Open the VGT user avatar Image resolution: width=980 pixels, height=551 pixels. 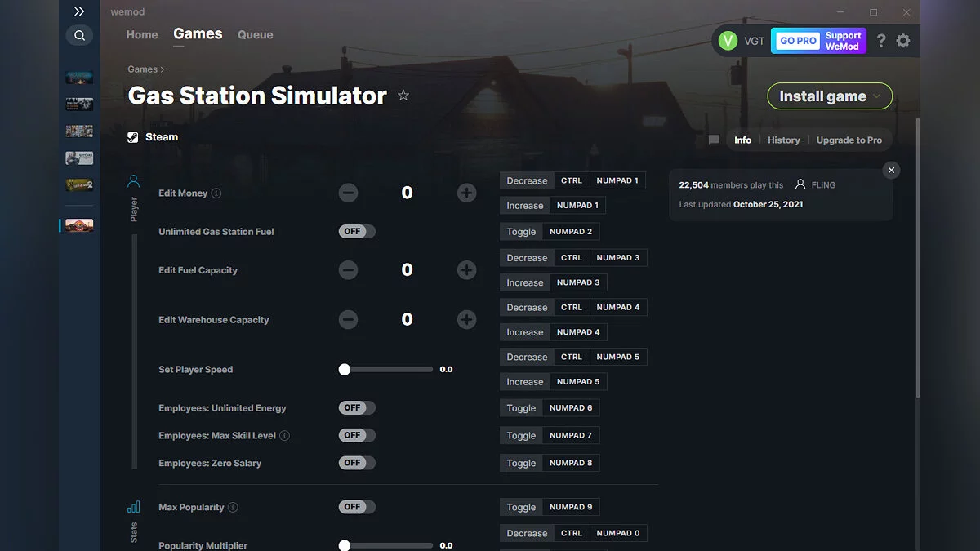tap(728, 41)
